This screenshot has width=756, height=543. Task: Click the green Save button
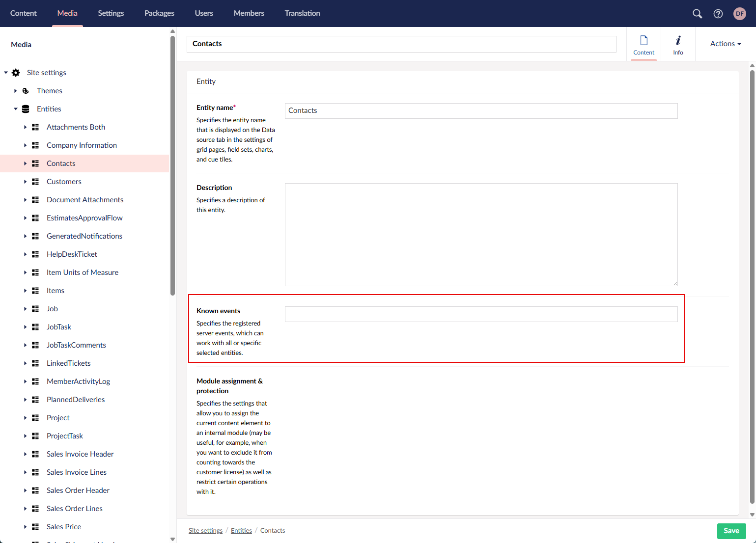pos(731,531)
